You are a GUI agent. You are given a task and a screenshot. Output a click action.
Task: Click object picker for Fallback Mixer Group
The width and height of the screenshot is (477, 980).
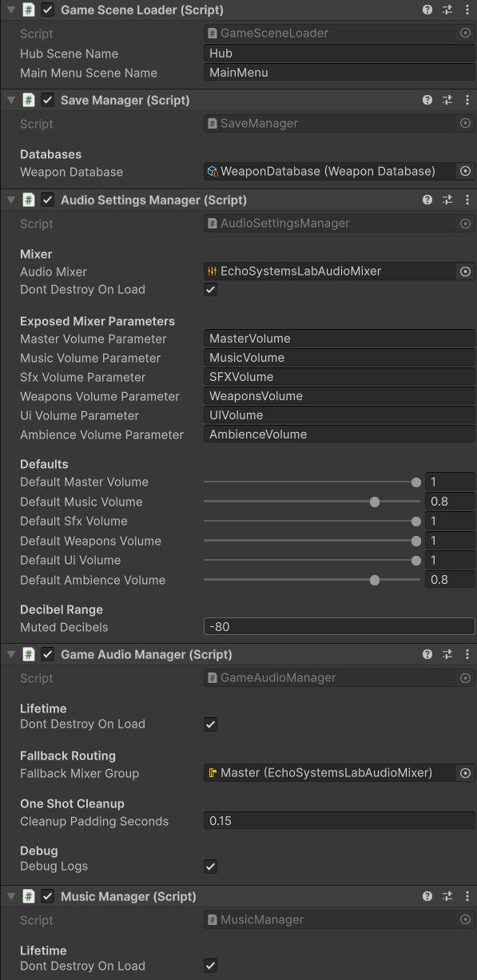tap(465, 773)
